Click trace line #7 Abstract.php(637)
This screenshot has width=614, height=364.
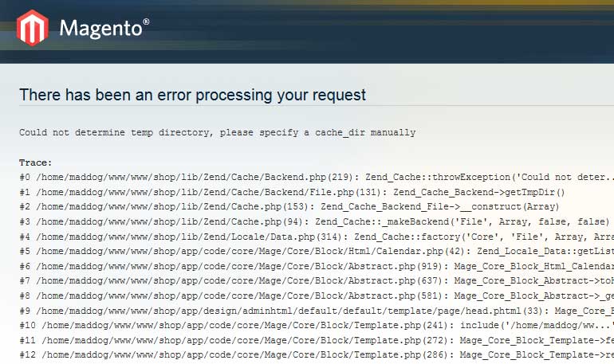click(317, 281)
